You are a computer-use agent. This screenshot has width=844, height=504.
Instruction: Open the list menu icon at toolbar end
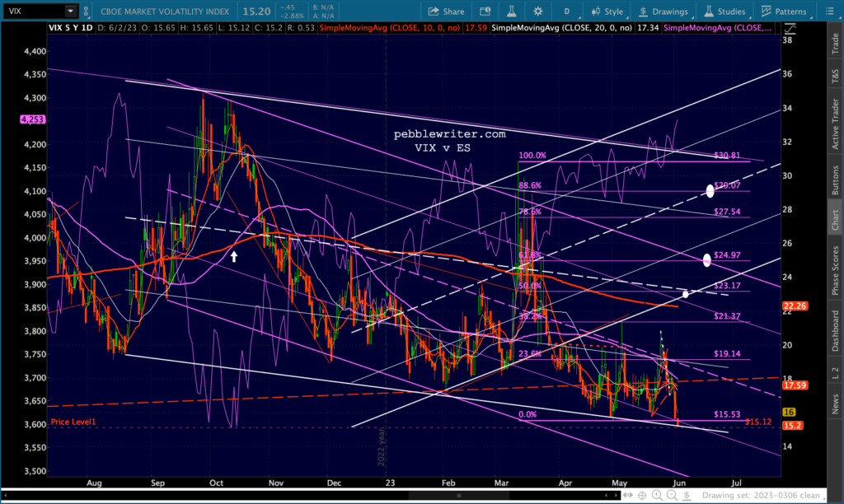coord(829,12)
